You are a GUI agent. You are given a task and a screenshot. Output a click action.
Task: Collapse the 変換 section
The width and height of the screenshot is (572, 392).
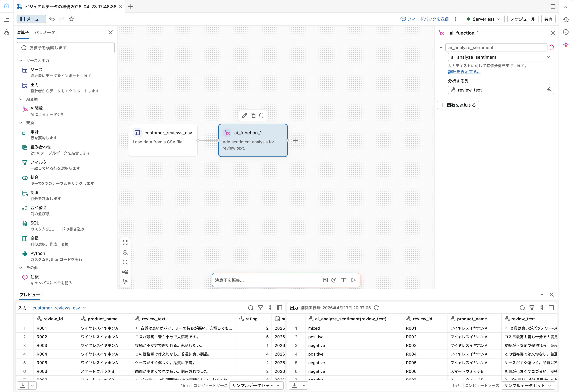click(x=21, y=123)
